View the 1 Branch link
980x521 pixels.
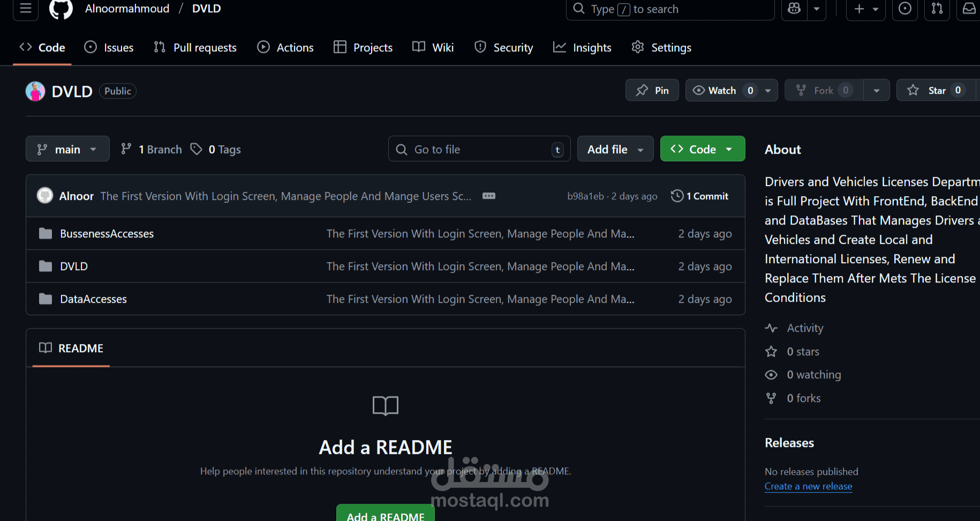pos(152,149)
